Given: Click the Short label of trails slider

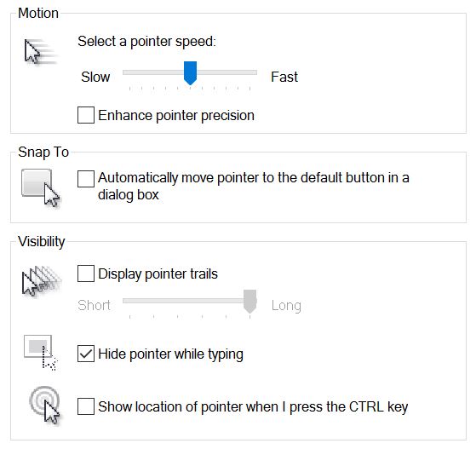Looking at the screenshot, I should [94, 305].
